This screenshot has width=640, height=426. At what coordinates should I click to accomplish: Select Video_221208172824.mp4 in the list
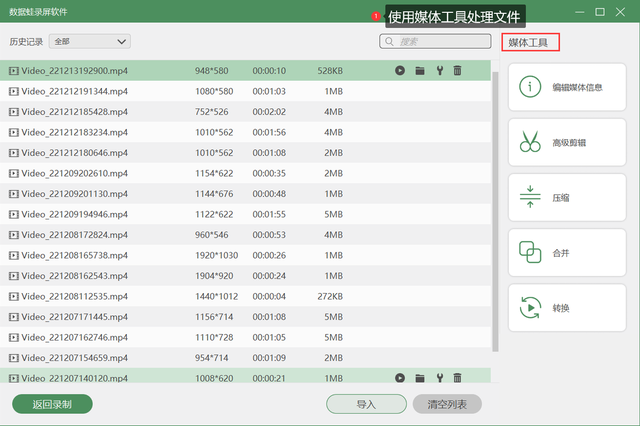coord(245,235)
